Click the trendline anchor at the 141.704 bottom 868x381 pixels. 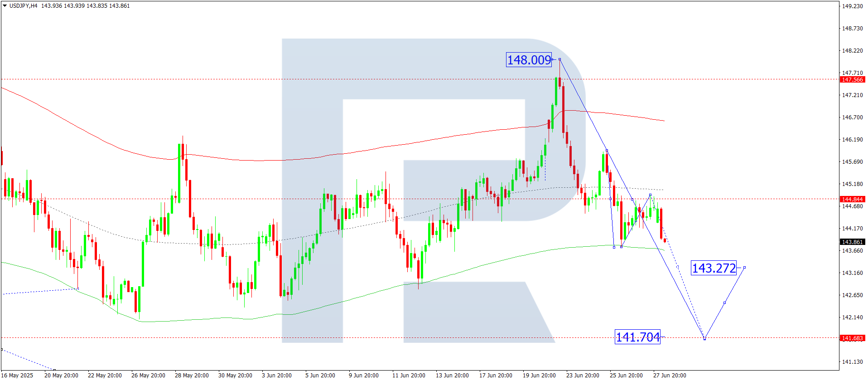tap(704, 338)
